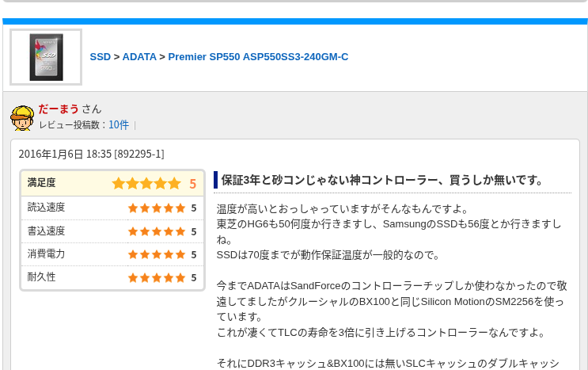Click the review date 2016年1月6日 text
Screen dimensions: 588x370
[x=51, y=154]
